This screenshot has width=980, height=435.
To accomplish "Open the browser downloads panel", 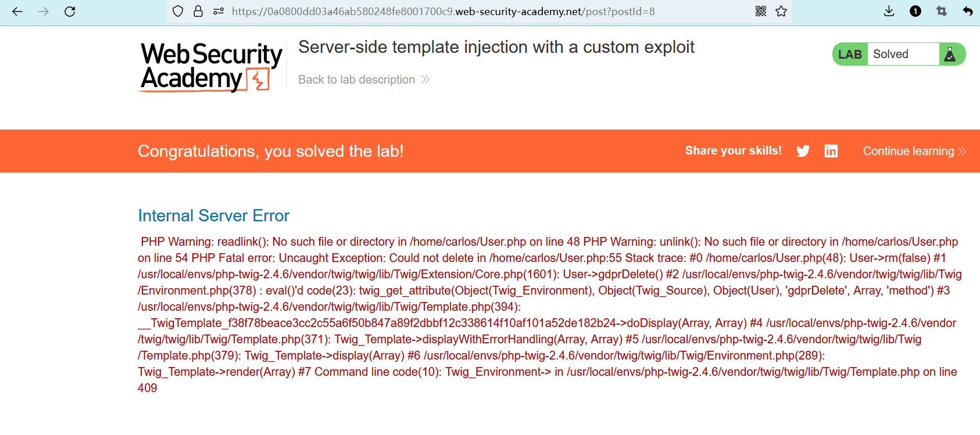I will 889,12.
